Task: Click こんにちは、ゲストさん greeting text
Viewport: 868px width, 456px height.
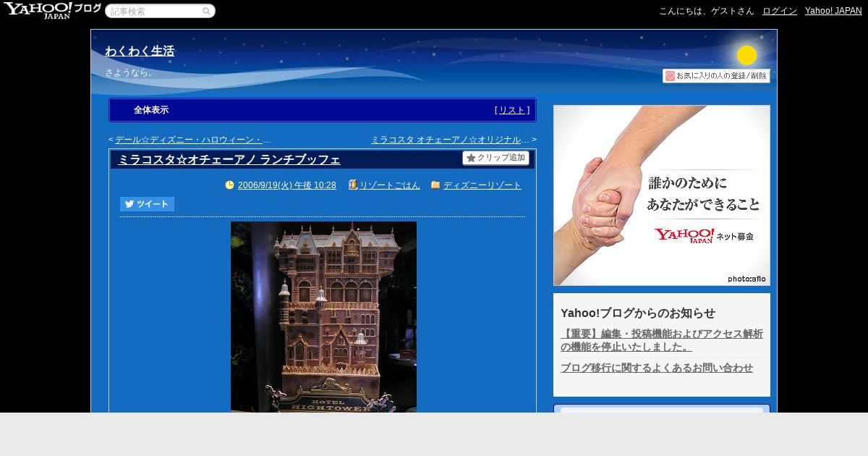Action: [707, 11]
